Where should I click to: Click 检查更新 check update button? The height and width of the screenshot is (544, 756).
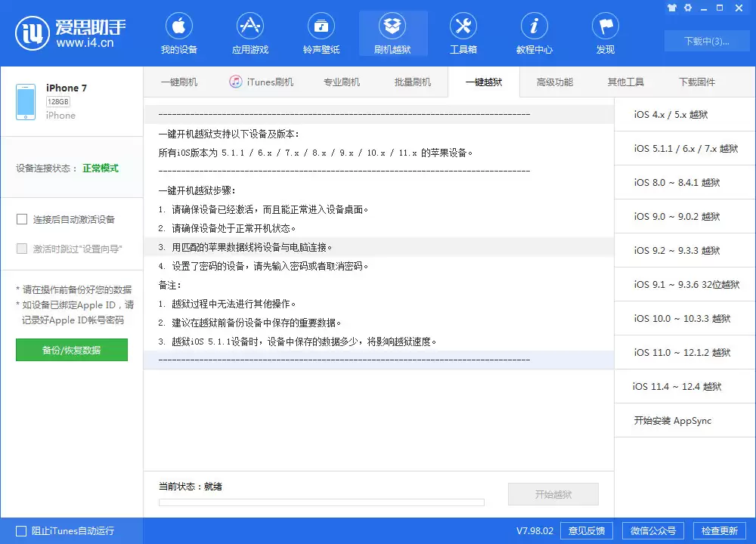pos(720,531)
